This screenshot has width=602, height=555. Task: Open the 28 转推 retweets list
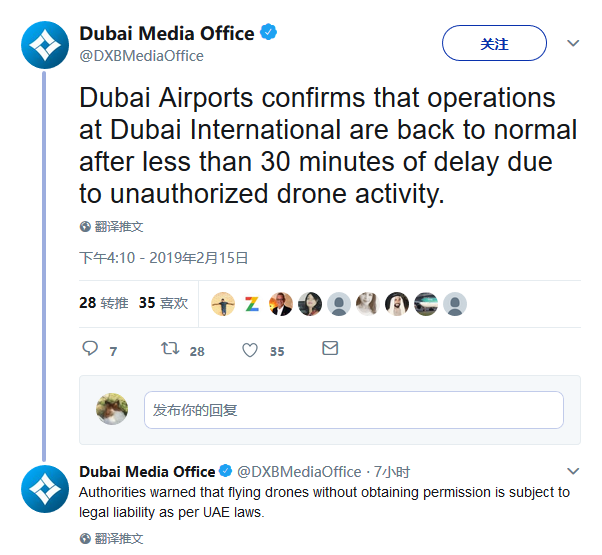[104, 303]
